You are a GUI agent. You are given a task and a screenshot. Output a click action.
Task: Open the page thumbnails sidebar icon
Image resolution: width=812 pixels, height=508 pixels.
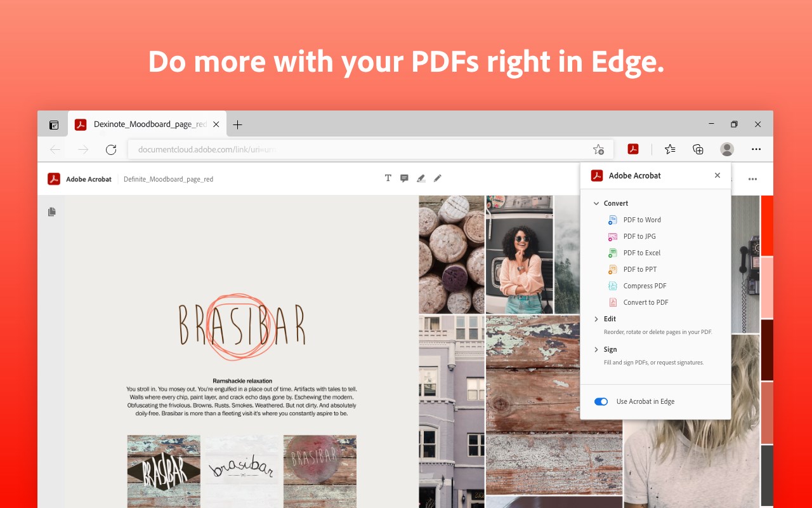pos(52,211)
